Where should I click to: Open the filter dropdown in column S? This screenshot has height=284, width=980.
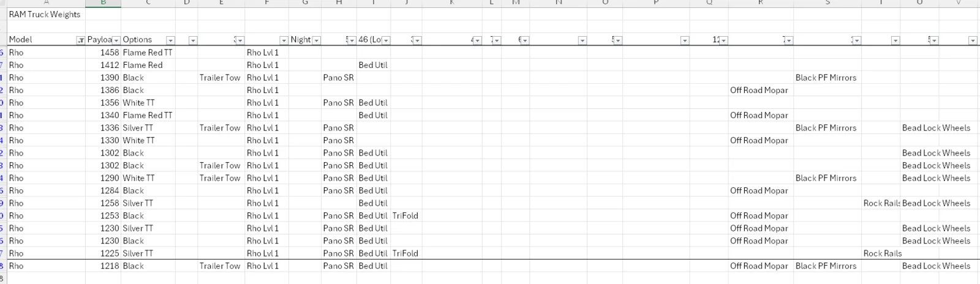[x=856, y=40]
